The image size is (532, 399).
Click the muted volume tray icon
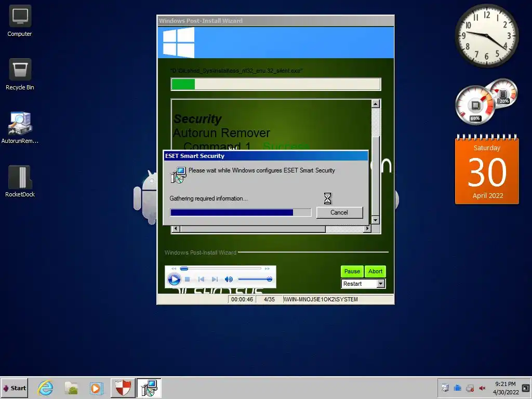coord(482,388)
